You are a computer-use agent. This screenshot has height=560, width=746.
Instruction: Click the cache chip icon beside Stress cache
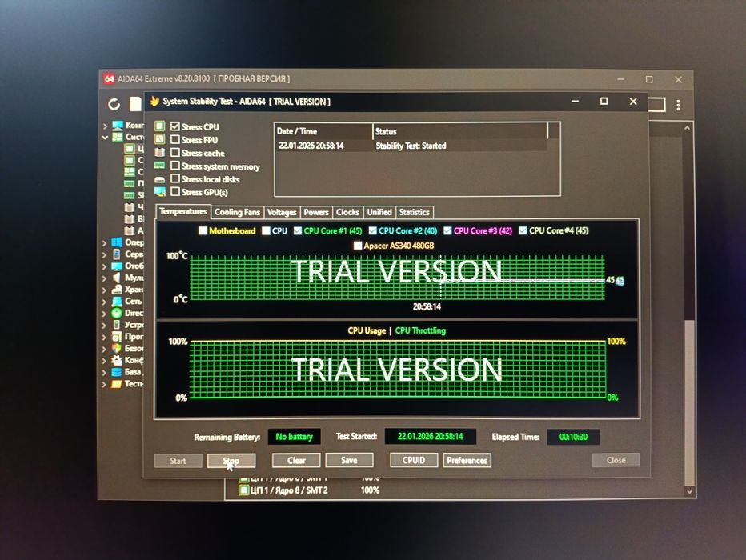point(160,153)
